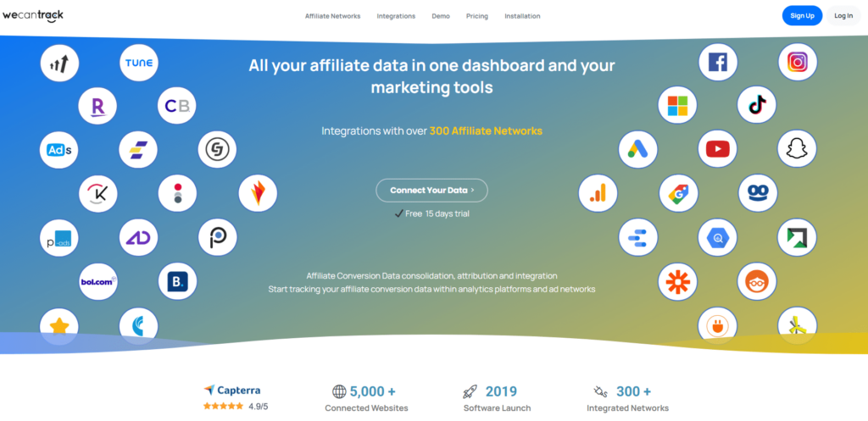Viewport: 868px width, 421px height.
Task: Click the plug icon beside 300 +
Action: pos(601,391)
